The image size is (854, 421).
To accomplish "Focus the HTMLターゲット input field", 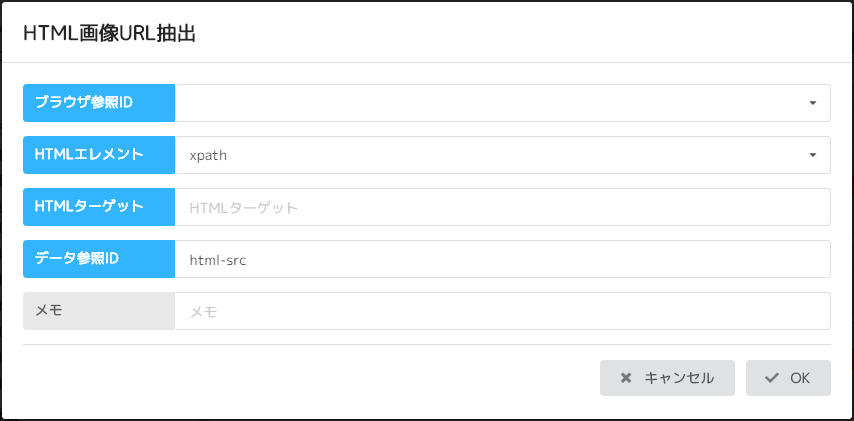I will pos(502,207).
